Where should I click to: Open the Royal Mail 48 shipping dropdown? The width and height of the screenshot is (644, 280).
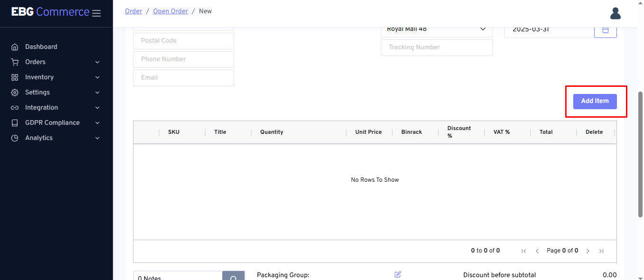point(436,30)
